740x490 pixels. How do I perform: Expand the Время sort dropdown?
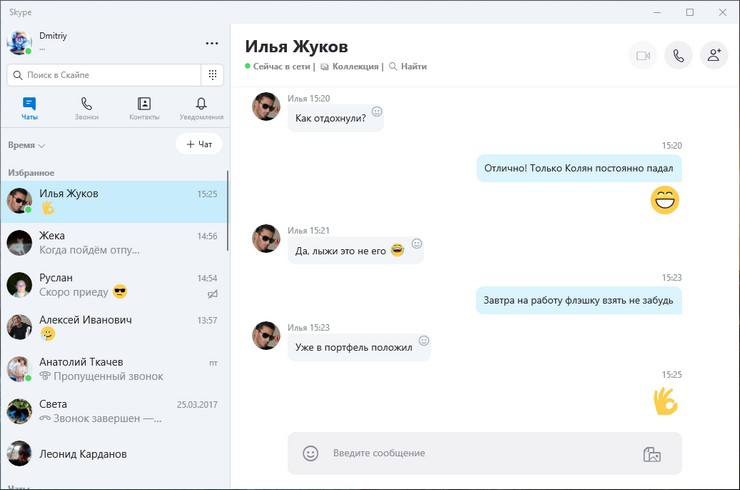pos(27,145)
